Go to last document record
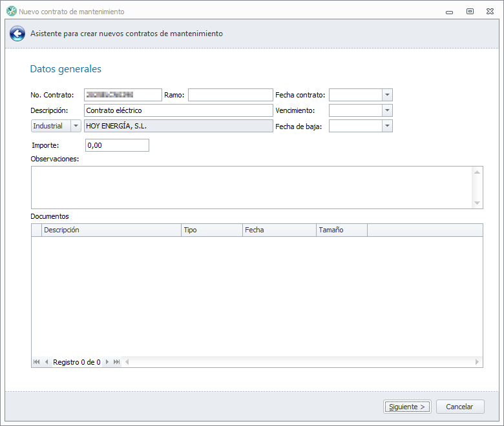The width and height of the screenshot is (504, 426). coord(117,362)
